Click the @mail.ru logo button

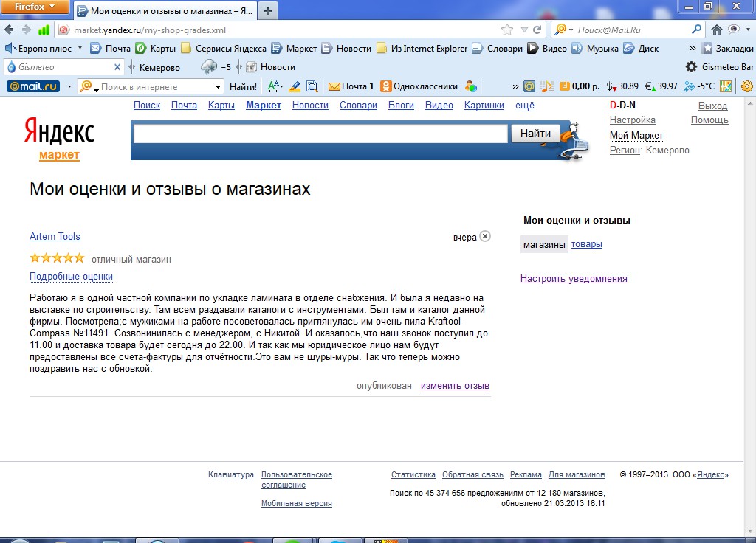(32, 86)
